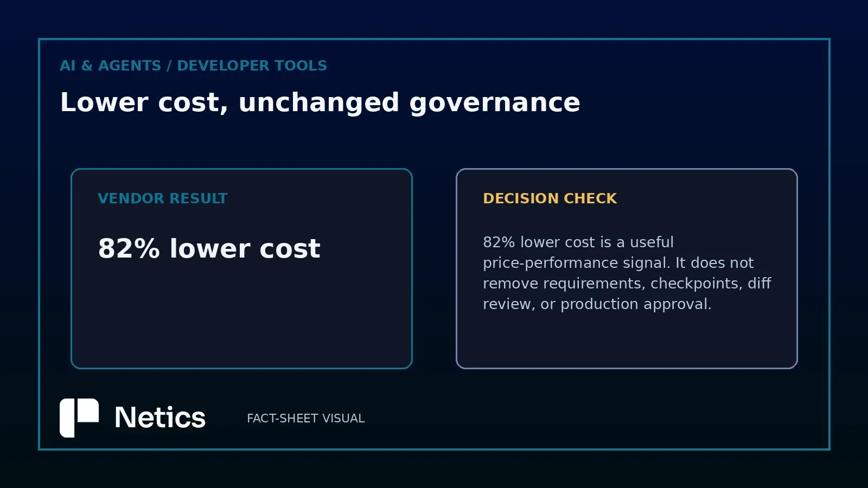The width and height of the screenshot is (868, 488).
Task: Click the 'AI & AGENTS / DEVELOPER TOOLS' category line
Action: tap(193, 66)
